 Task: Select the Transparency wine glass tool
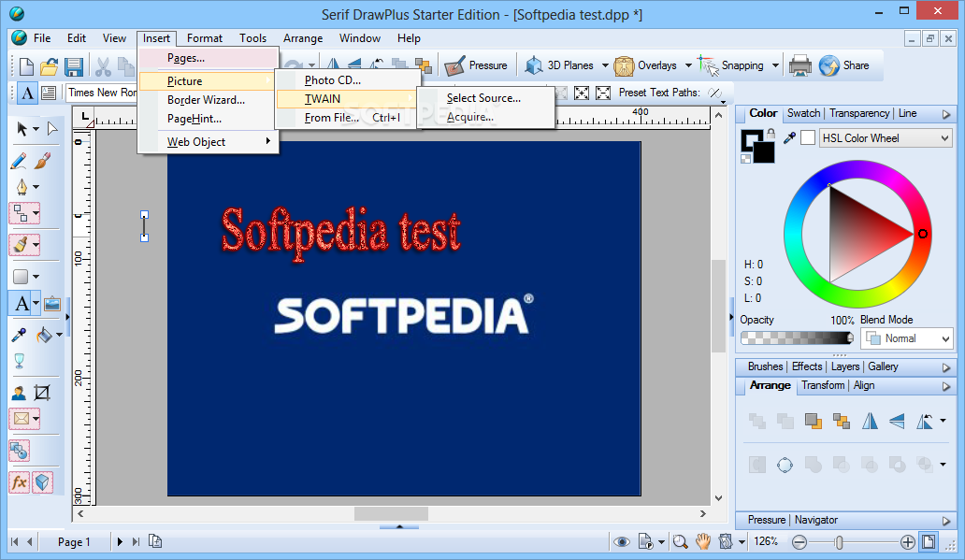pyautogui.click(x=19, y=361)
